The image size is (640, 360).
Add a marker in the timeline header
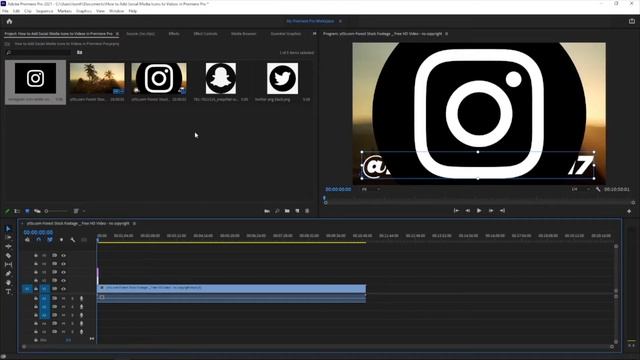(x=61, y=240)
